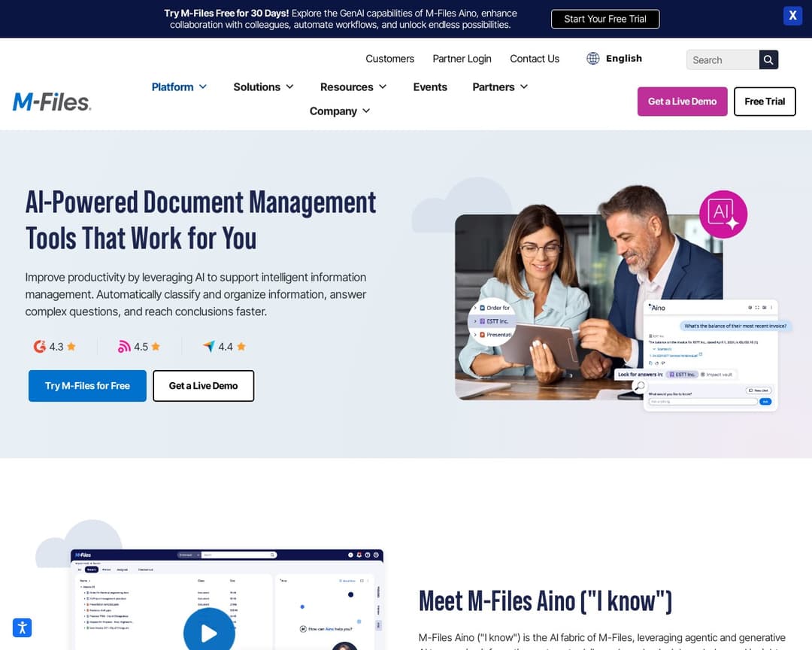Image resolution: width=812 pixels, height=650 pixels.
Task: Expand the Partners menu
Action: point(500,87)
